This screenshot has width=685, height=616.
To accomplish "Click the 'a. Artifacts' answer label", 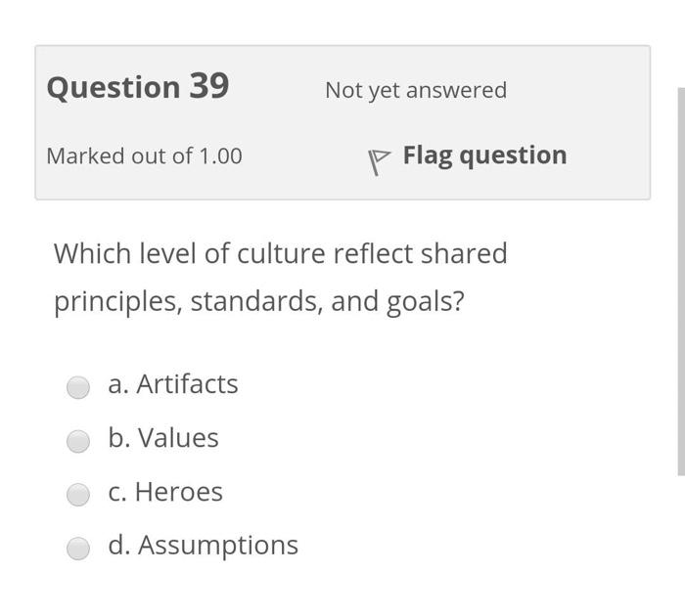I will point(173,384).
